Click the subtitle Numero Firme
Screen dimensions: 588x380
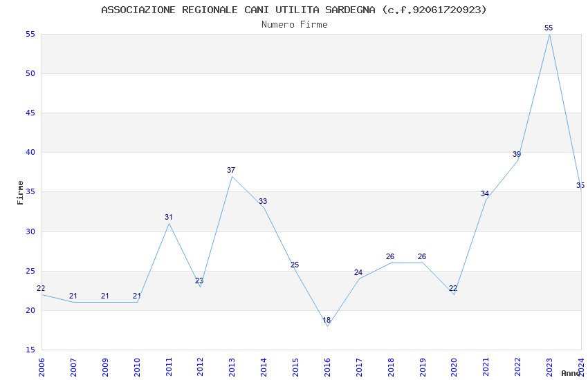295,24
